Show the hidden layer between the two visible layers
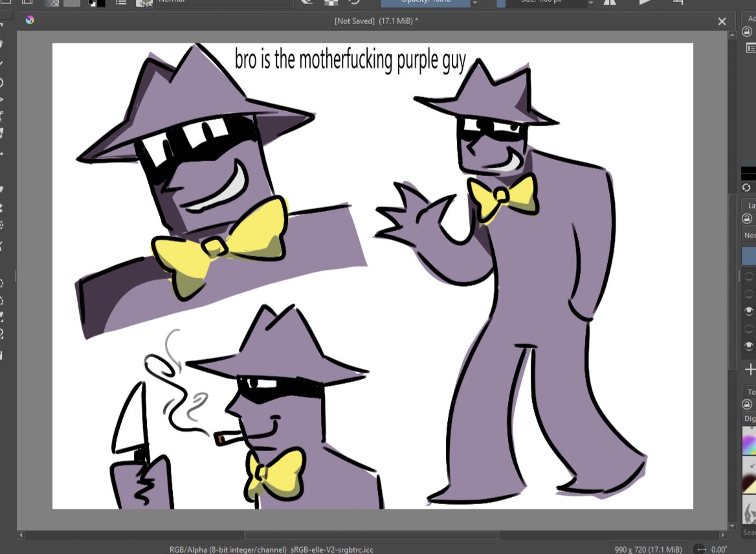 749,329
